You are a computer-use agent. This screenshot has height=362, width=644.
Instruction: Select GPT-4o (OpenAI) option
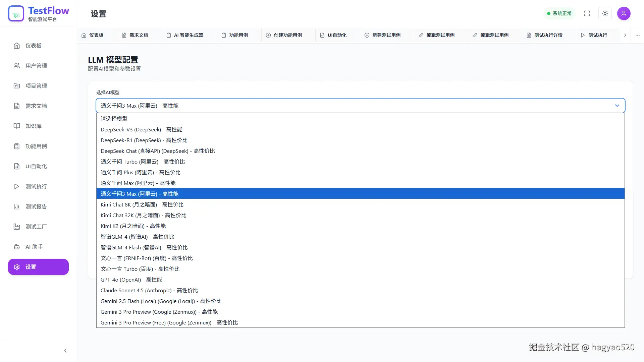click(x=131, y=280)
